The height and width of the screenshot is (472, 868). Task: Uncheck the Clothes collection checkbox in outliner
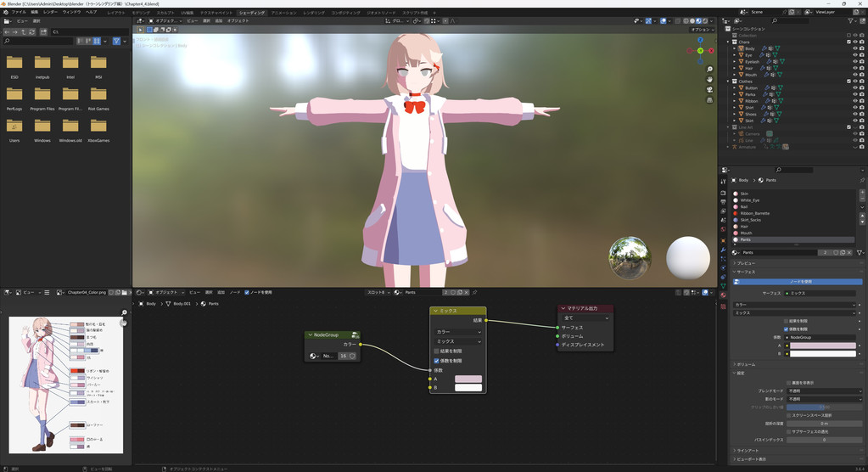pyautogui.click(x=848, y=81)
